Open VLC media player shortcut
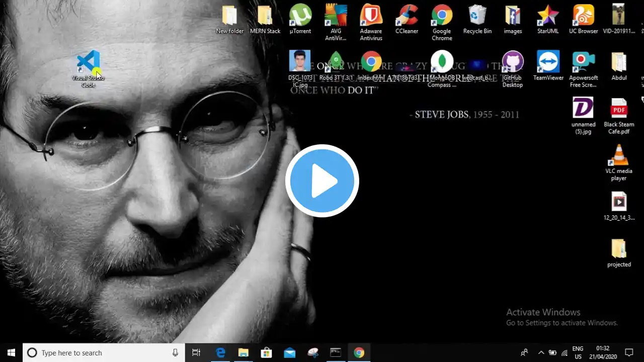The image size is (644, 362). [619, 162]
